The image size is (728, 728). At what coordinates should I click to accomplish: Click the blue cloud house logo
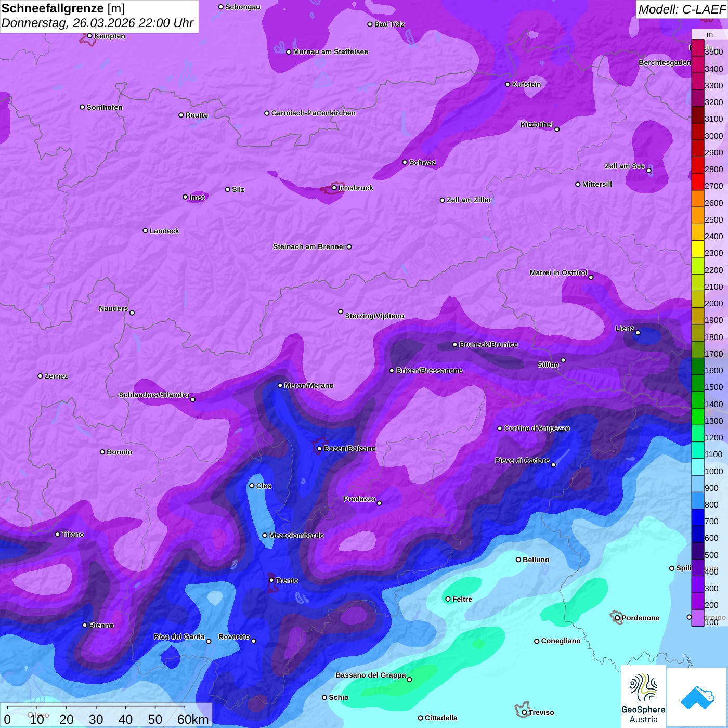697,697
